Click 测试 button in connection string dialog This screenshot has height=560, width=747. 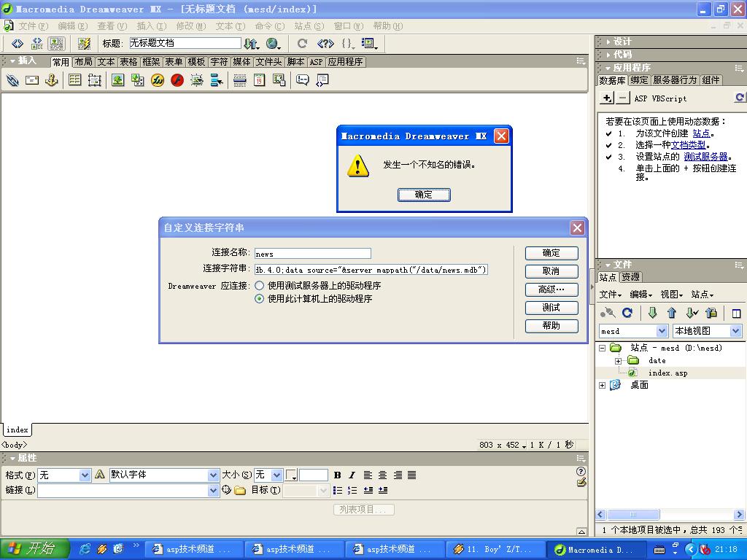551,308
